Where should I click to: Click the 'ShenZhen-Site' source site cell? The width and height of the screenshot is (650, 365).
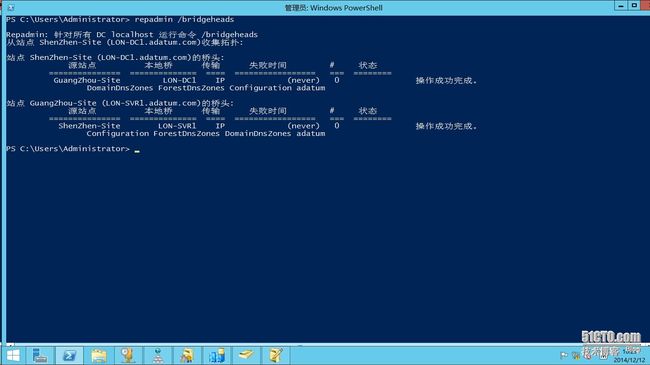coord(89,126)
